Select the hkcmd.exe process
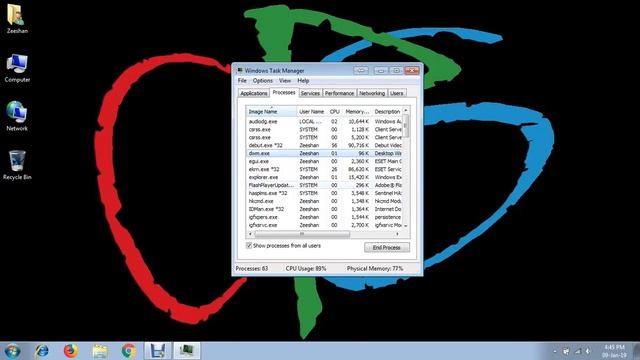This screenshot has height=360, width=640. (x=324, y=201)
